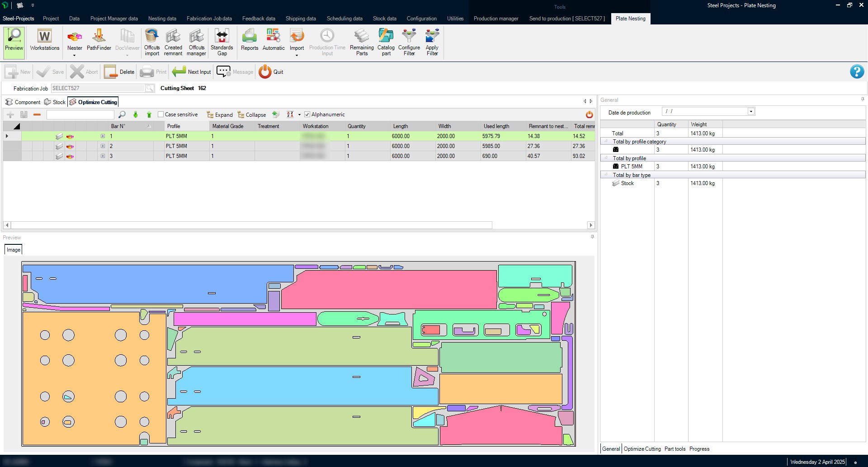Open the Reports tool
Screen dimensions: 868x467
coord(249,41)
